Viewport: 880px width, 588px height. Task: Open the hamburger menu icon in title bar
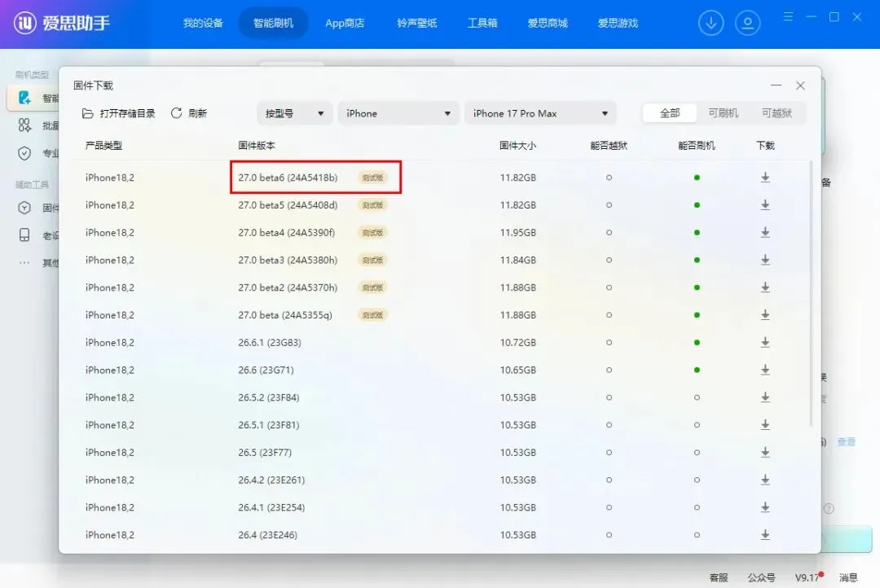[x=788, y=17]
